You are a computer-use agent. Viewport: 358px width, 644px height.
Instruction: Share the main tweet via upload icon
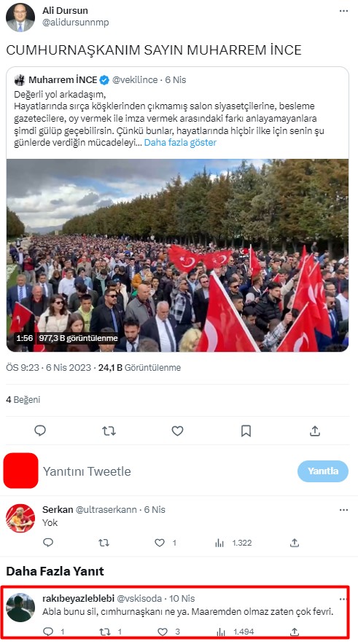[314, 431]
